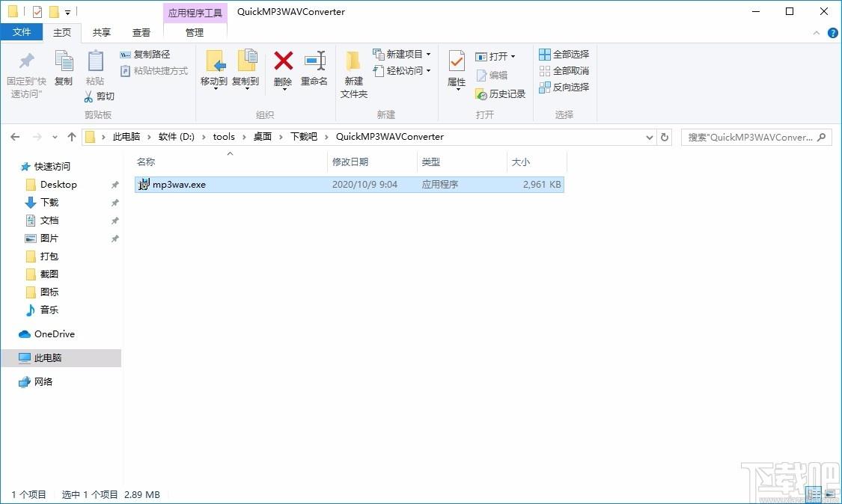Go to 软件 (D:) in the address bar
Image resolution: width=842 pixels, height=504 pixels.
pyautogui.click(x=176, y=137)
